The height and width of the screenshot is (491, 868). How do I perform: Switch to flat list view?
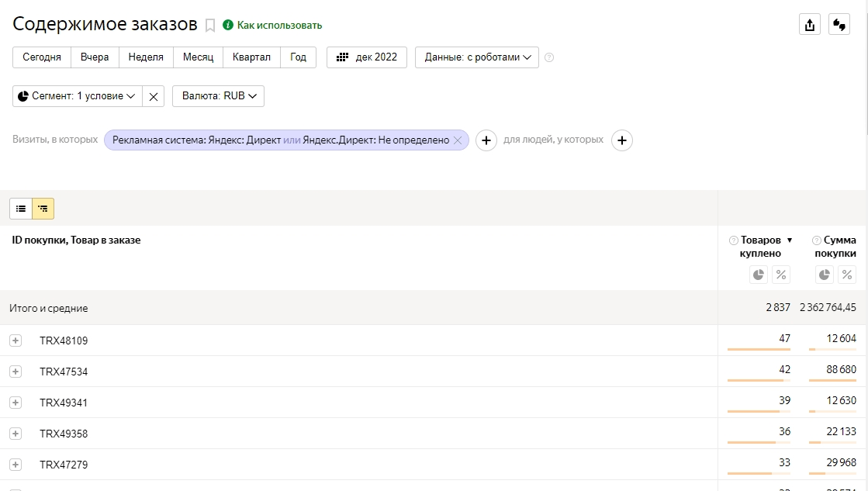click(x=21, y=209)
